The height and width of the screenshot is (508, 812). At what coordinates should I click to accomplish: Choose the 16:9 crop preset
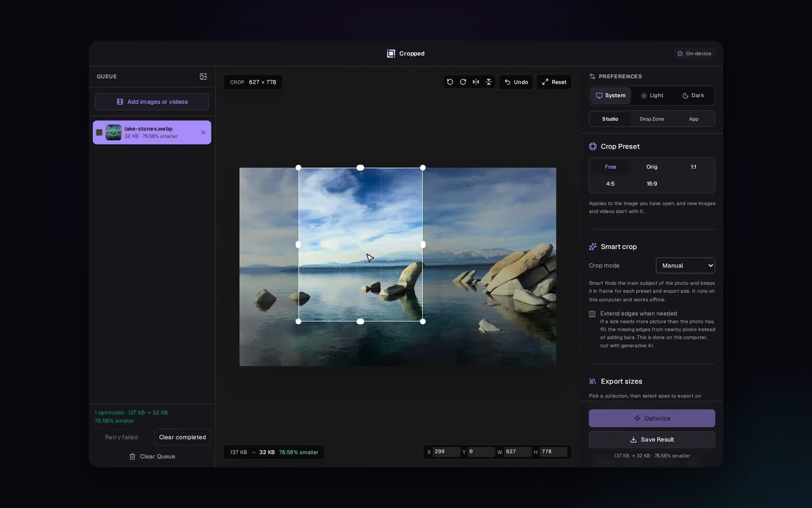[652, 184]
